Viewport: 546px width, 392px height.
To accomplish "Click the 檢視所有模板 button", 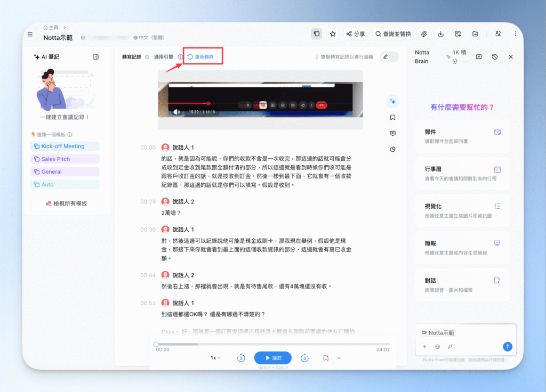I will click(x=66, y=203).
